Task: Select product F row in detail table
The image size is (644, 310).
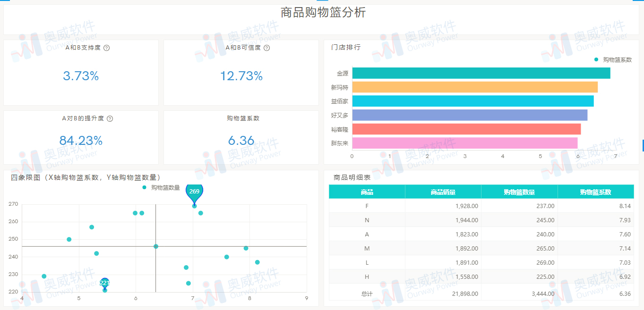Action: coord(367,206)
